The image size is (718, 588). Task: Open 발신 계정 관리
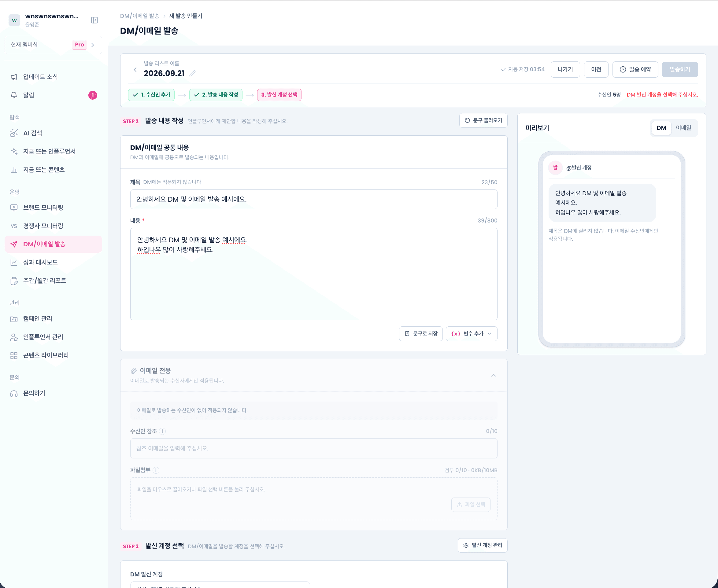coord(483,545)
